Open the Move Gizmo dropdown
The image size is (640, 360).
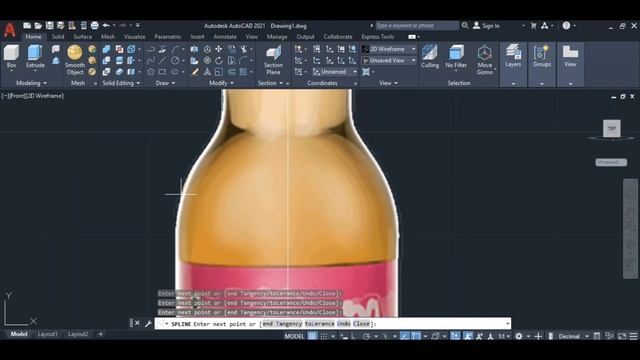pos(484,60)
